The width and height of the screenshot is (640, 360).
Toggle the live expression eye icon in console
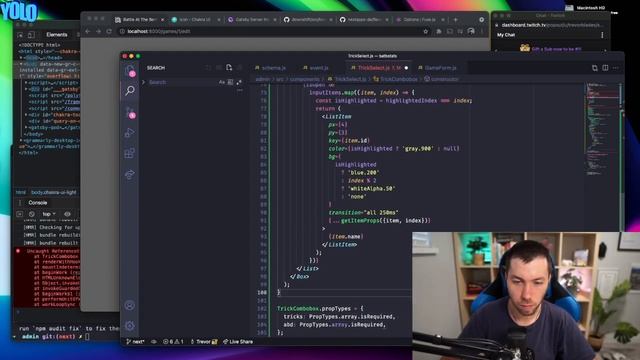pyautogui.click(x=67, y=214)
